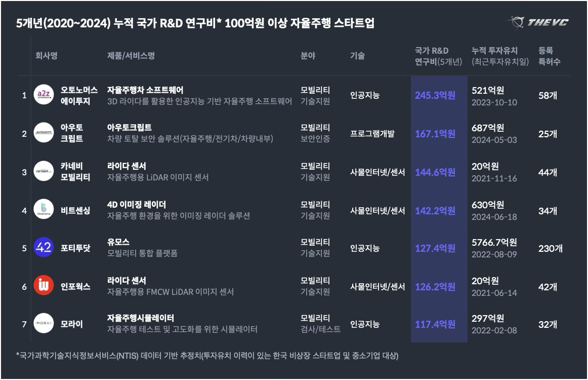Click the 230개 patent count
Screen dimensions: 588x380
click(x=551, y=248)
